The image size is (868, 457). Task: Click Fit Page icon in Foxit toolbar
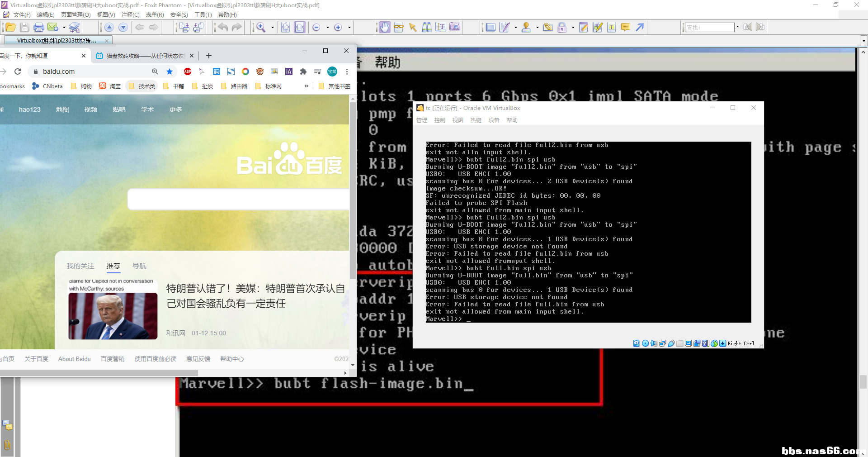pos(286,27)
